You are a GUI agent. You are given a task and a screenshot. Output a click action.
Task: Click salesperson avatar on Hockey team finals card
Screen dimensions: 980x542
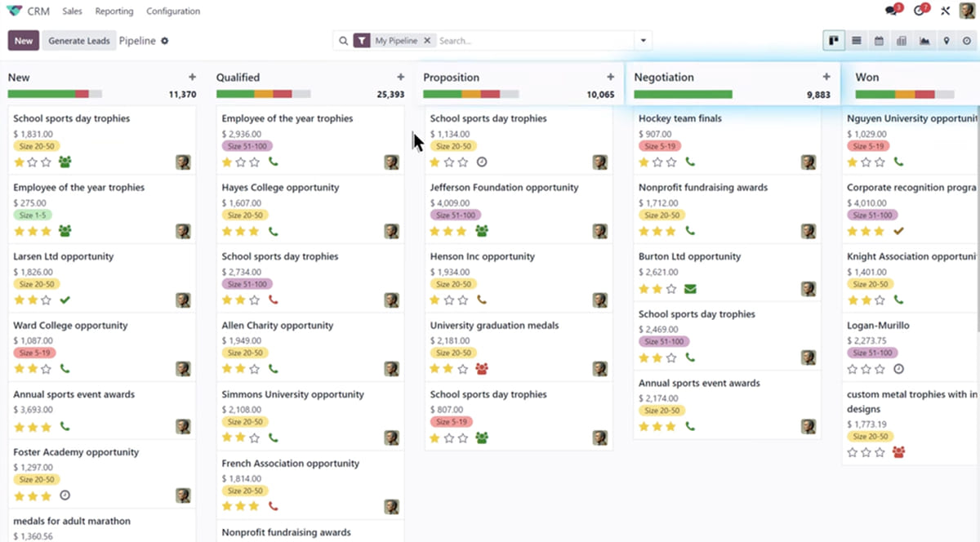pyautogui.click(x=808, y=162)
